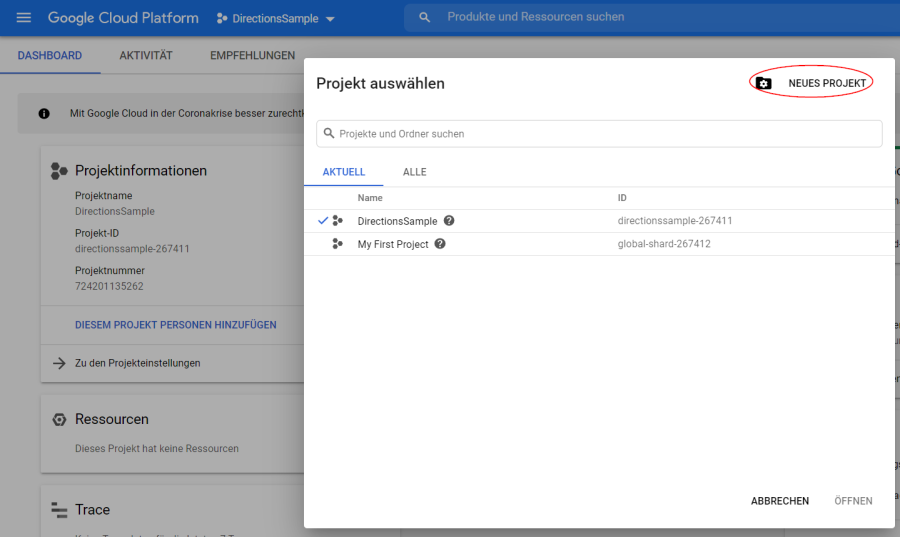Open the AKTIVITÄT tab
Screen dimensions: 900x537
click(x=146, y=56)
